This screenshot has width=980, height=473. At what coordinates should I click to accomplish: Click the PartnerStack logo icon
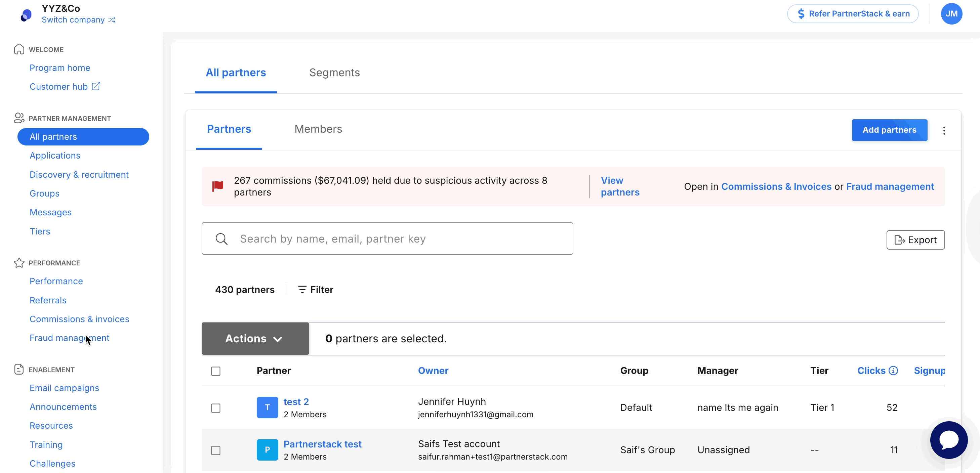click(x=26, y=15)
